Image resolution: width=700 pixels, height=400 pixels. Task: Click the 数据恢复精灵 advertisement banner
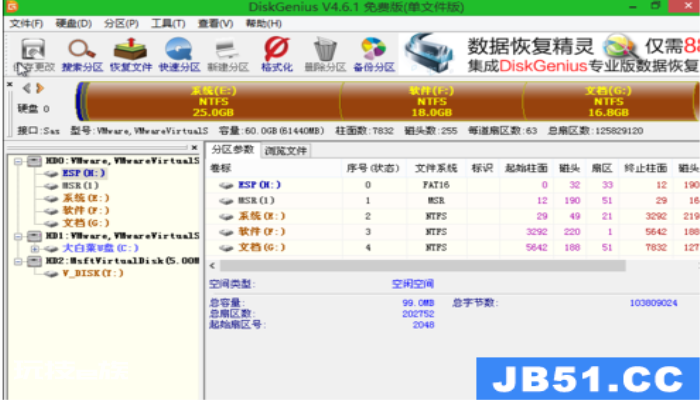[x=549, y=54]
